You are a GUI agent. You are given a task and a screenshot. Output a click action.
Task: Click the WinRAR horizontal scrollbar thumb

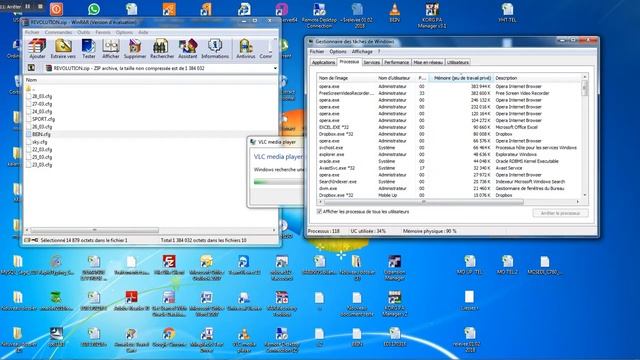coord(94,230)
